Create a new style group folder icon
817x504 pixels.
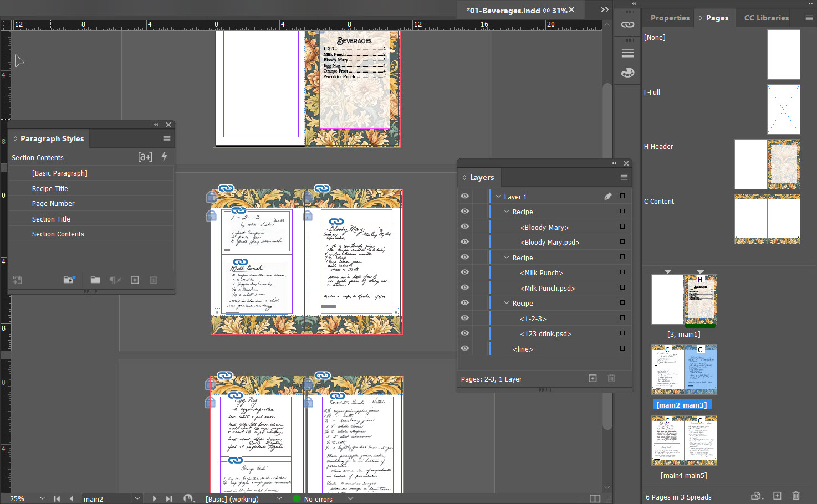click(95, 280)
